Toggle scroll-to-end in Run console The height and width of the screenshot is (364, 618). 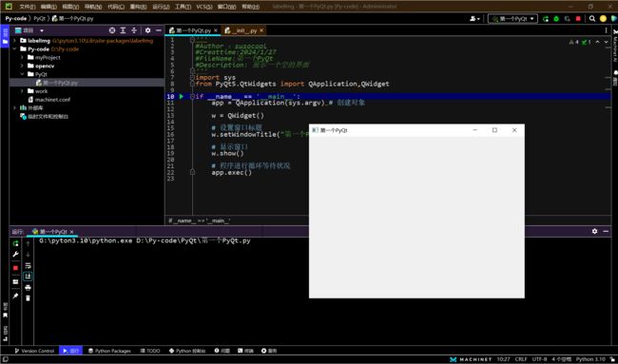tap(28, 277)
